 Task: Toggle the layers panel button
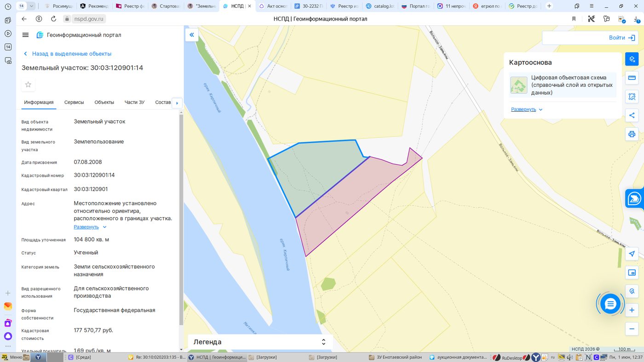coord(632,59)
